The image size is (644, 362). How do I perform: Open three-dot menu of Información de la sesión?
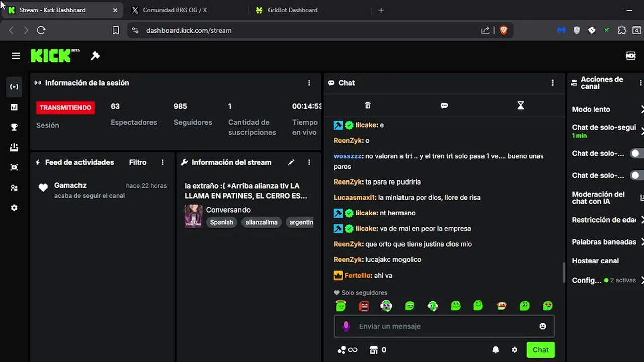pyautogui.click(x=309, y=83)
